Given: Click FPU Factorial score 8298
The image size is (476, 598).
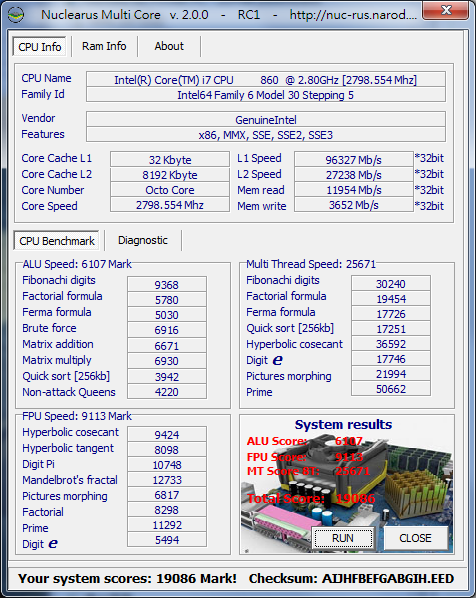Looking at the screenshot, I should tap(167, 510).
